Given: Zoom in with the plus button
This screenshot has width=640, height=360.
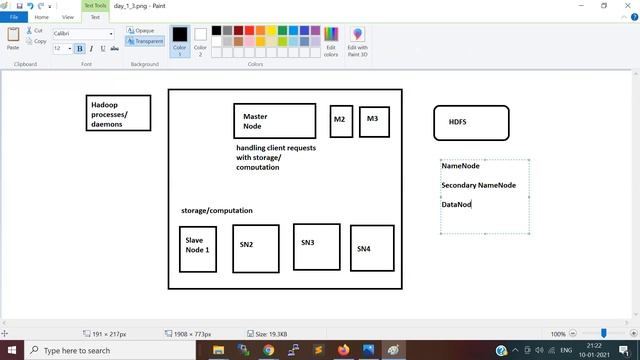Looking at the screenshot, I should tap(633, 333).
